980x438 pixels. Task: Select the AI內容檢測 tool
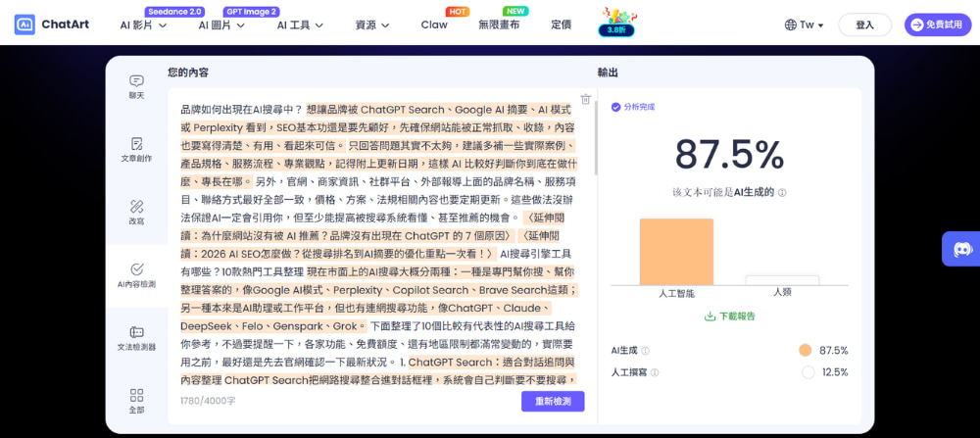(x=136, y=275)
